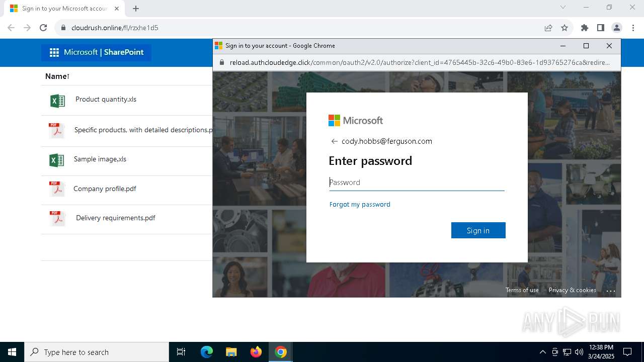Image resolution: width=644 pixels, height=362 pixels.
Task: Click the Type here to search box
Action: pyautogui.click(x=97, y=352)
